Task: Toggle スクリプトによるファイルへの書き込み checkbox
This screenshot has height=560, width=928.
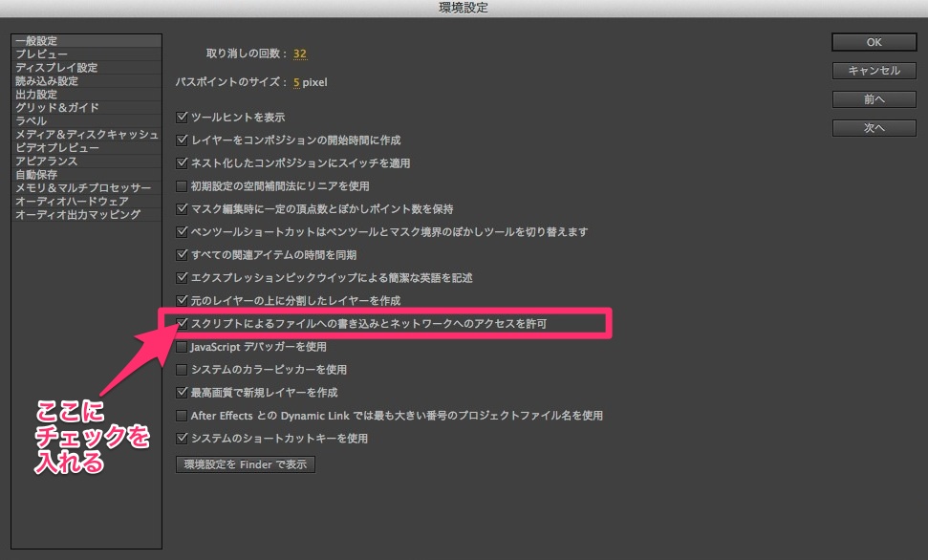Action: click(x=182, y=323)
